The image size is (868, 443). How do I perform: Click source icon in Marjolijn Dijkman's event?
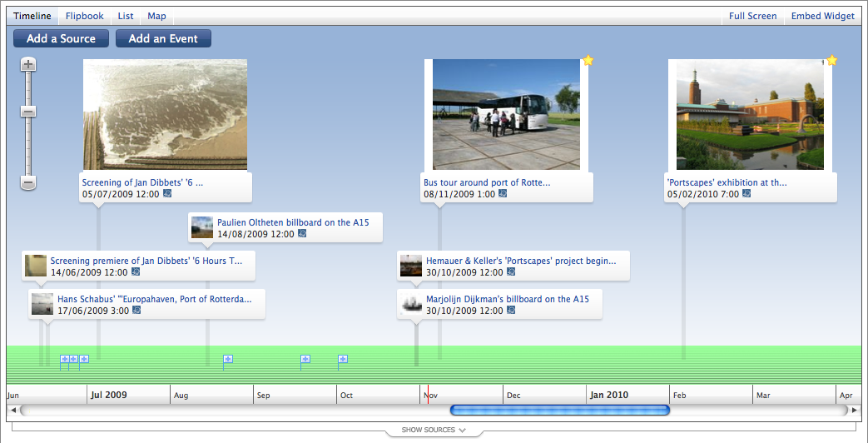click(511, 310)
